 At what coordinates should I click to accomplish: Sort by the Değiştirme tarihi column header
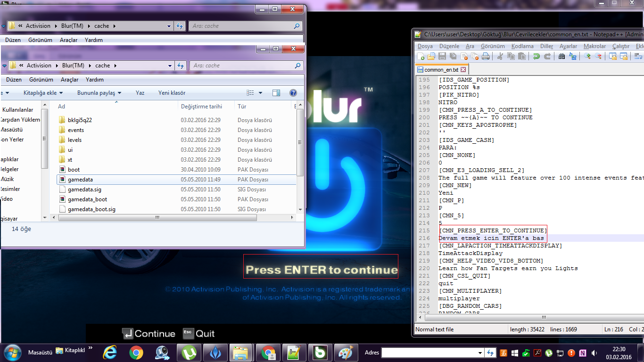pos(201,107)
